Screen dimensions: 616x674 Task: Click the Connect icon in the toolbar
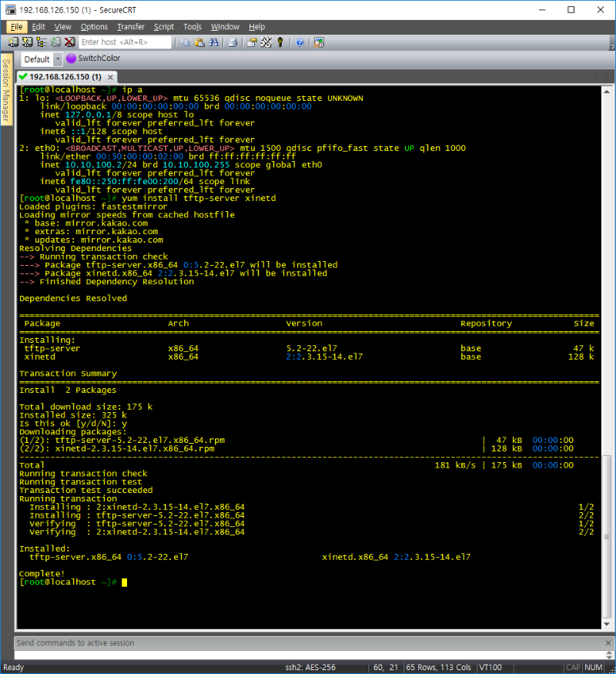click(15, 42)
